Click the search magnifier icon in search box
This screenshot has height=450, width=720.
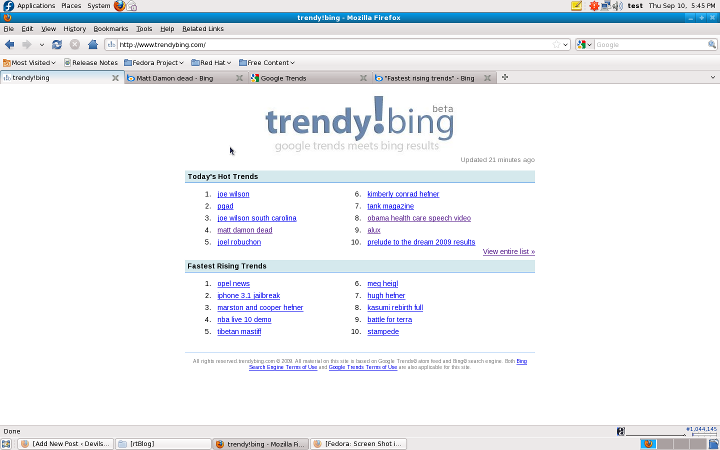click(712, 45)
